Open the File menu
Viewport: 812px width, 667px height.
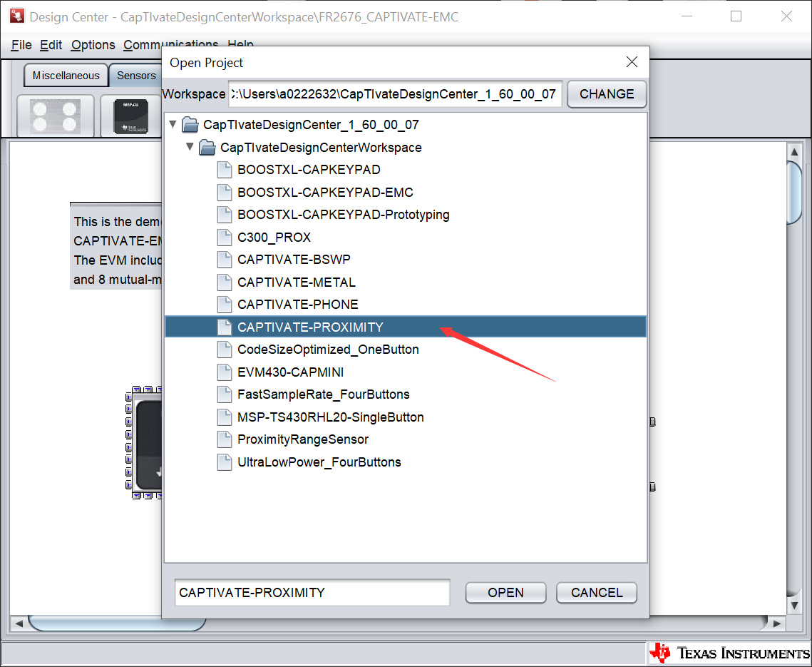tap(21, 45)
